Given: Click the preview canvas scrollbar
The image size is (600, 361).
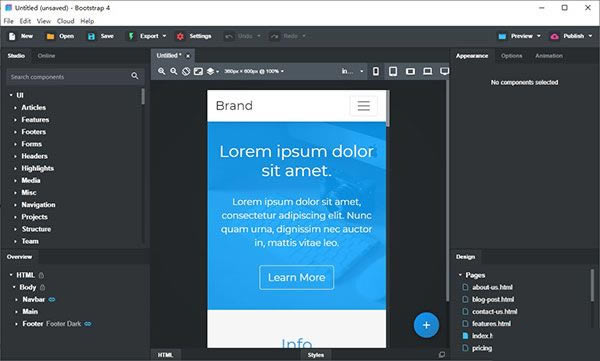Looking at the screenshot, I should 388,109.
